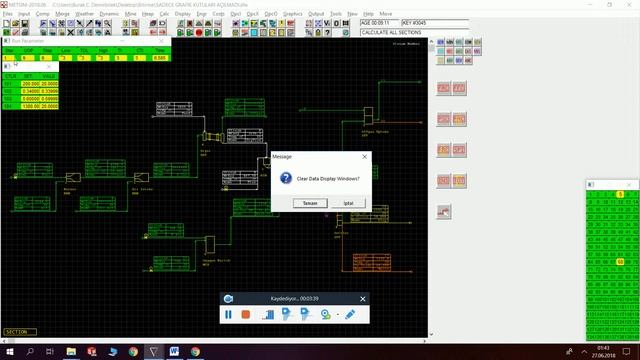Click the vertical scrollbar up arrow beside canvas
The height and width of the screenshot is (360, 640).
click(431, 41)
